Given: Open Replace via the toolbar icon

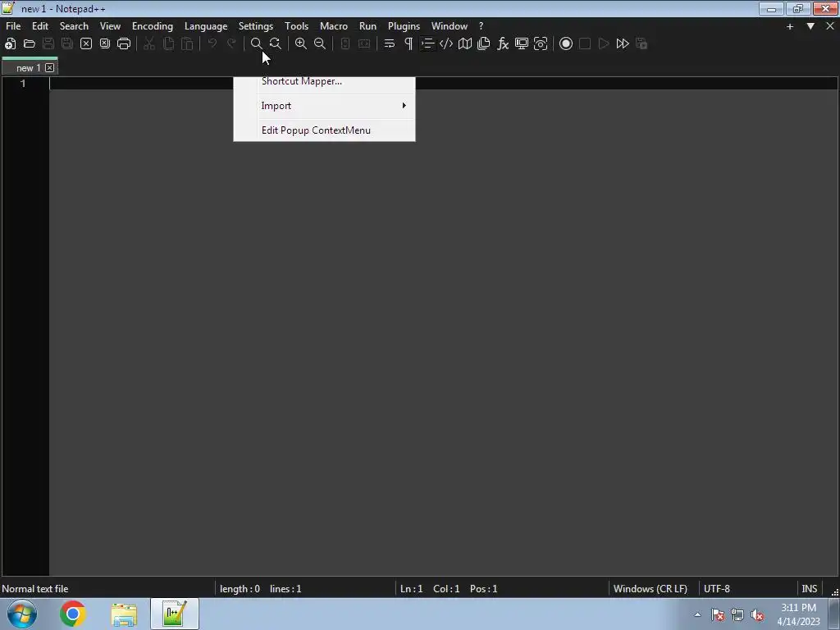Looking at the screenshot, I should [x=276, y=44].
